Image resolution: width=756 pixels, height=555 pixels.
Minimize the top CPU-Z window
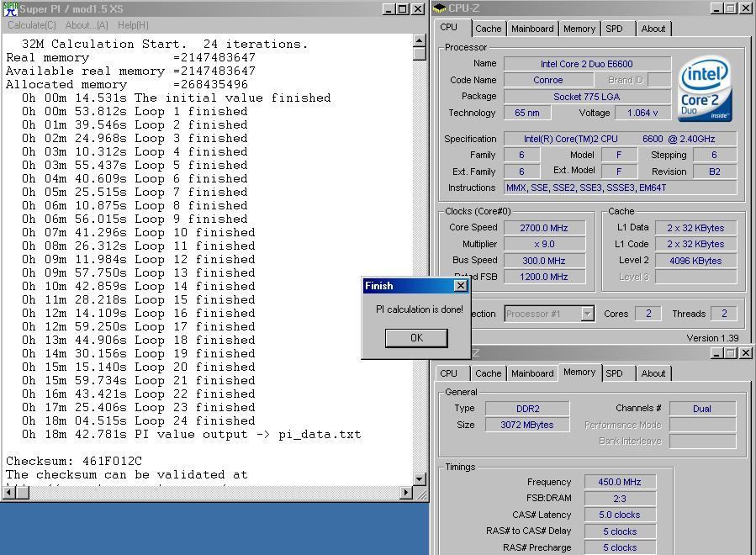tap(717, 8)
